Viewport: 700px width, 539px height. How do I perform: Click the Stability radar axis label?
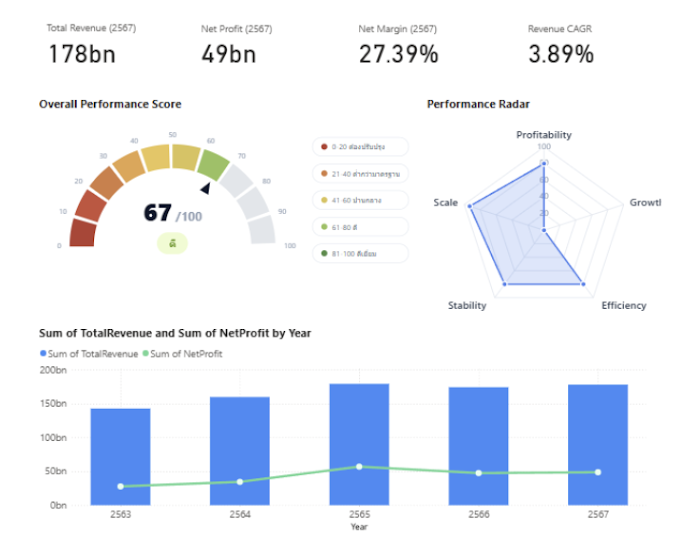click(467, 305)
